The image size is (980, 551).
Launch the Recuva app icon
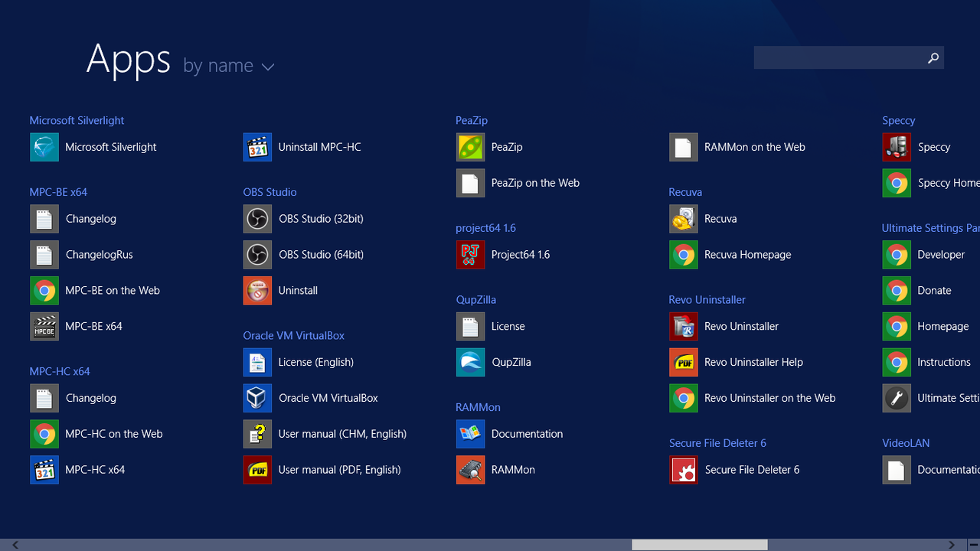click(683, 218)
